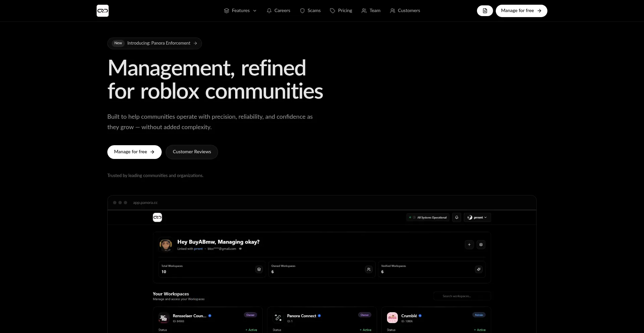Click the New badge in announcement pill
This screenshot has width=644, height=333.
point(118,43)
